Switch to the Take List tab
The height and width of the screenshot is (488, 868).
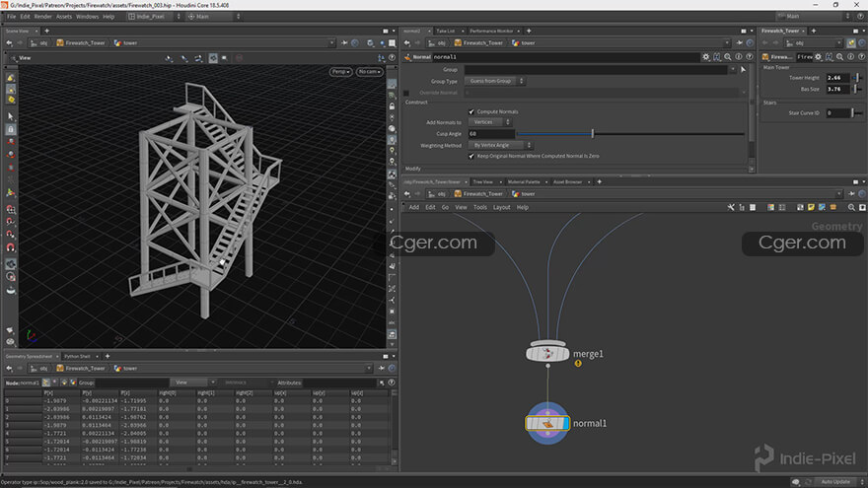446,31
